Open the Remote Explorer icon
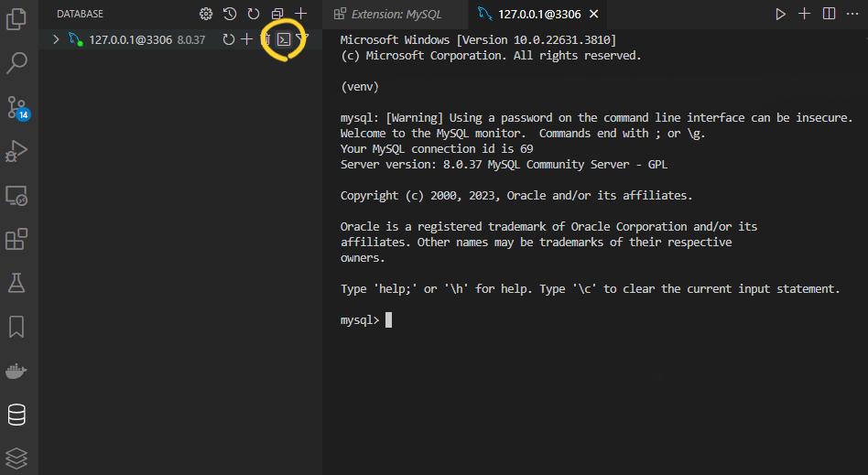This screenshot has height=475, width=868. coord(16,196)
